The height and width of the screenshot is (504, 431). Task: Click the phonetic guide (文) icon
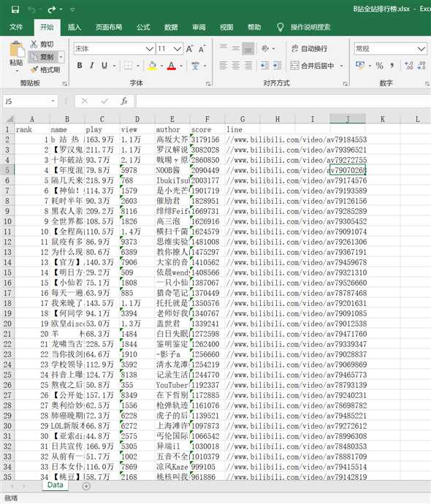click(x=196, y=66)
